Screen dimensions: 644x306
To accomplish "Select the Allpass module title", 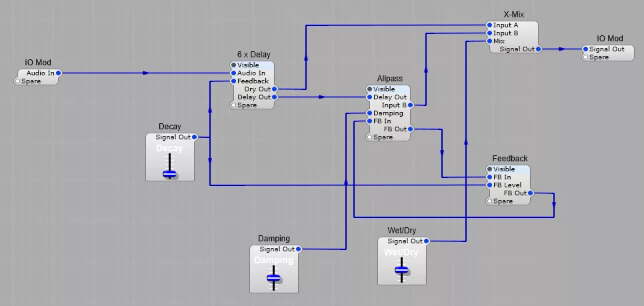I will tap(390, 79).
